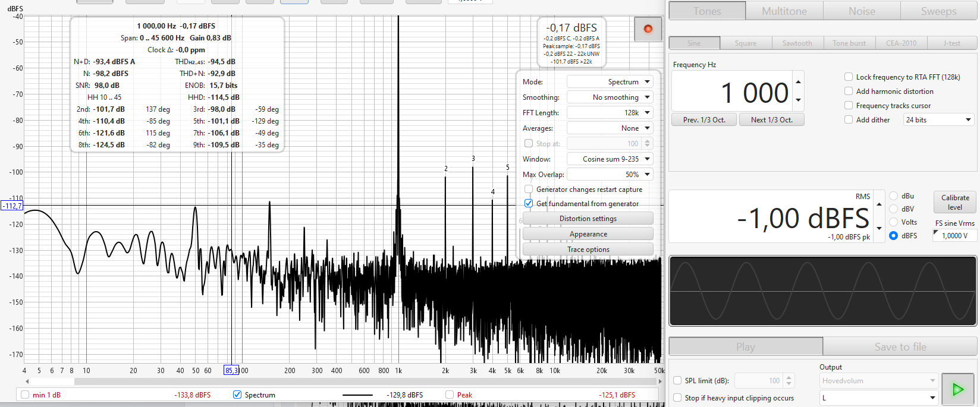Show the min 1 dB trace
The image size is (980, 407).
coord(25,395)
